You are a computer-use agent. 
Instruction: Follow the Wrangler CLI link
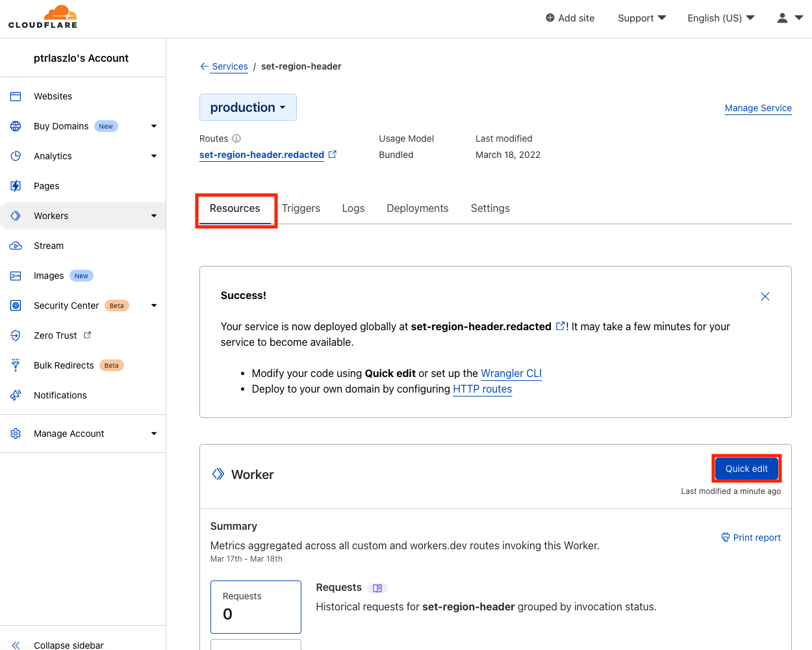click(x=511, y=373)
